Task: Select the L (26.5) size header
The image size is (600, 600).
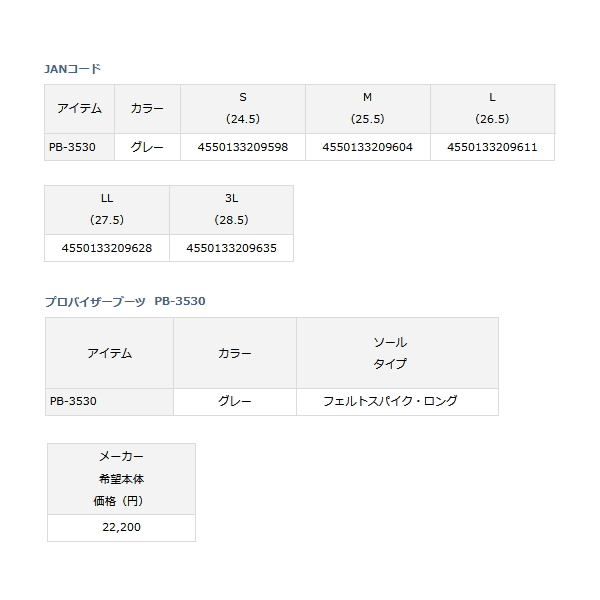Action: point(492,109)
